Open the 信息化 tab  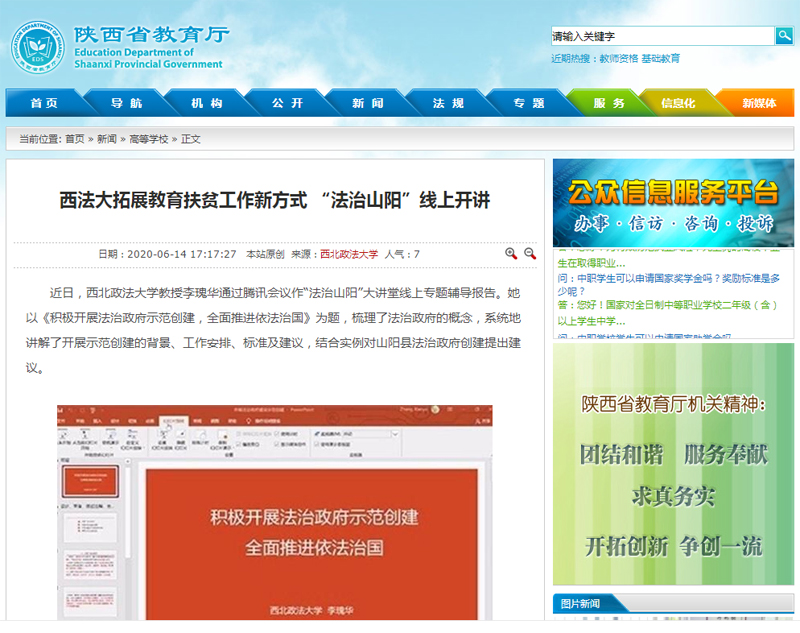(x=678, y=103)
